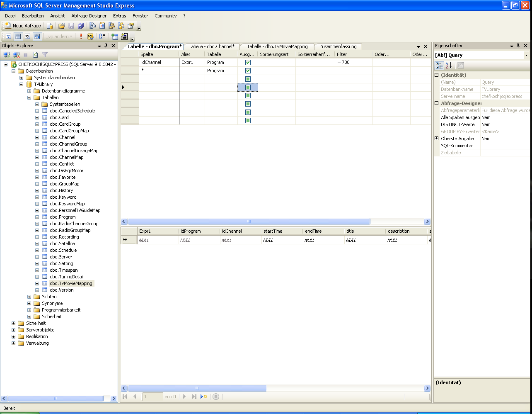Show the diagram pane icon

click(x=8, y=37)
